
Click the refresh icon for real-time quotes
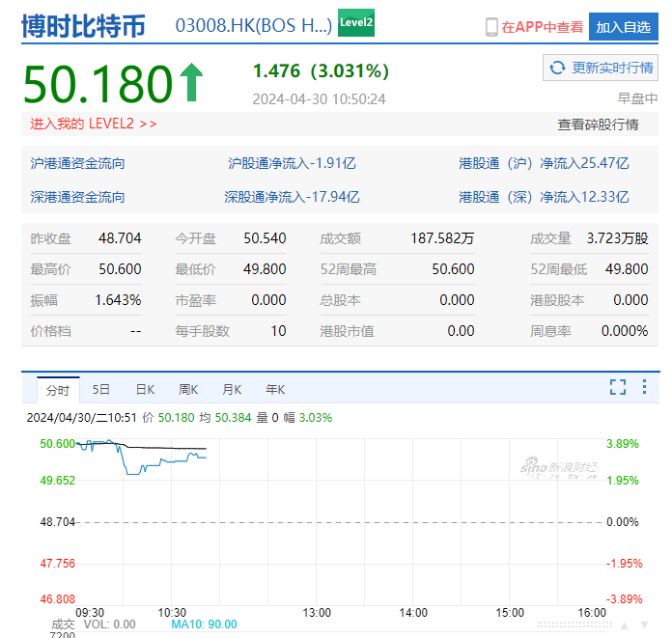click(x=558, y=68)
